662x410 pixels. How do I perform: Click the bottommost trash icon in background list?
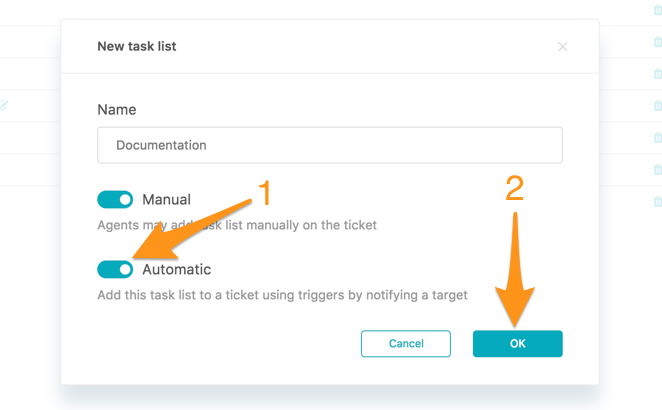[658, 201]
